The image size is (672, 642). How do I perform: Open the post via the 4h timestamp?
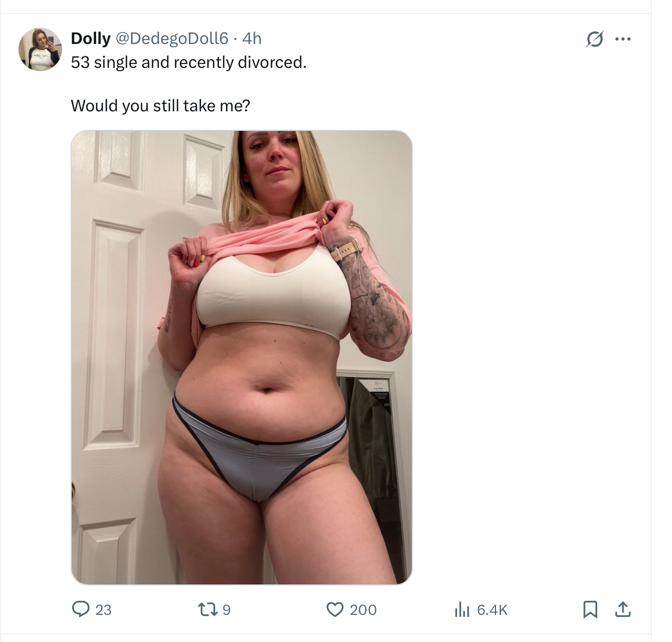coord(252,39)
